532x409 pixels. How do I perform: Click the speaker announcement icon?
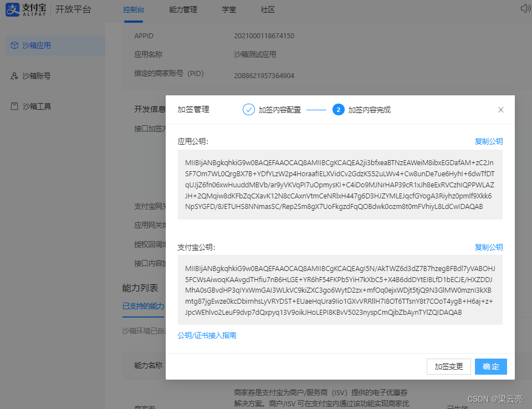(526, 8)
